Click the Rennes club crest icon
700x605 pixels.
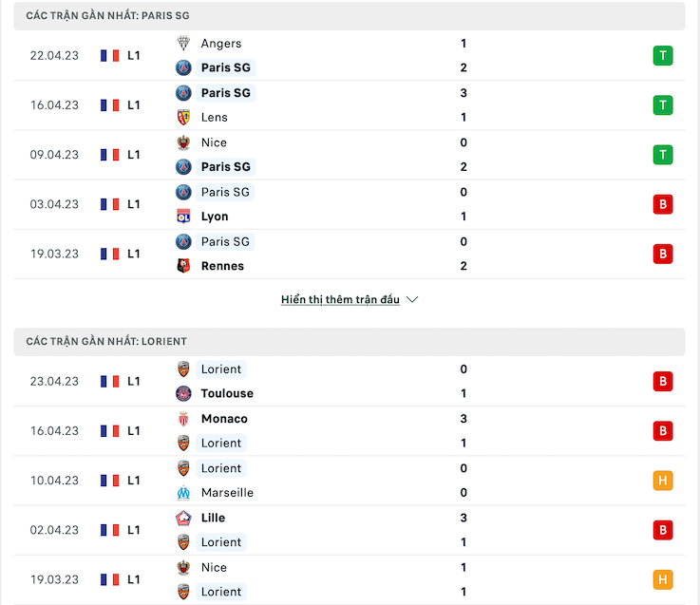coord(183,266)
